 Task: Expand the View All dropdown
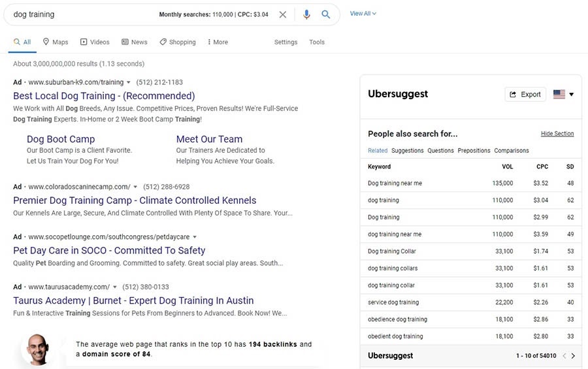[x=363, y=13]
